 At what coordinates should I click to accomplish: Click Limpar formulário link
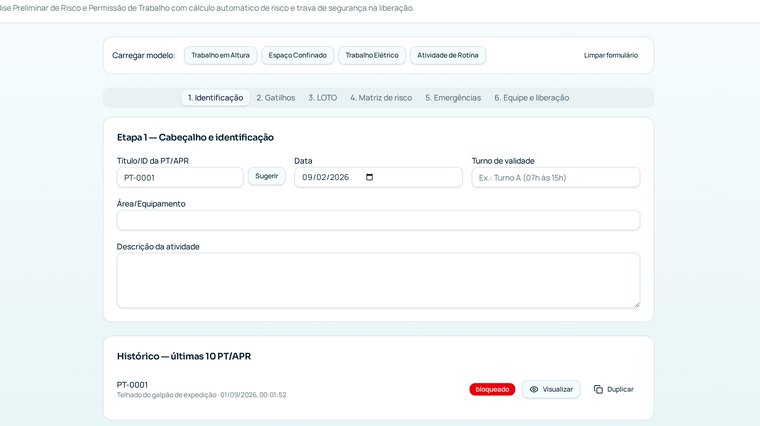point(611,55)
